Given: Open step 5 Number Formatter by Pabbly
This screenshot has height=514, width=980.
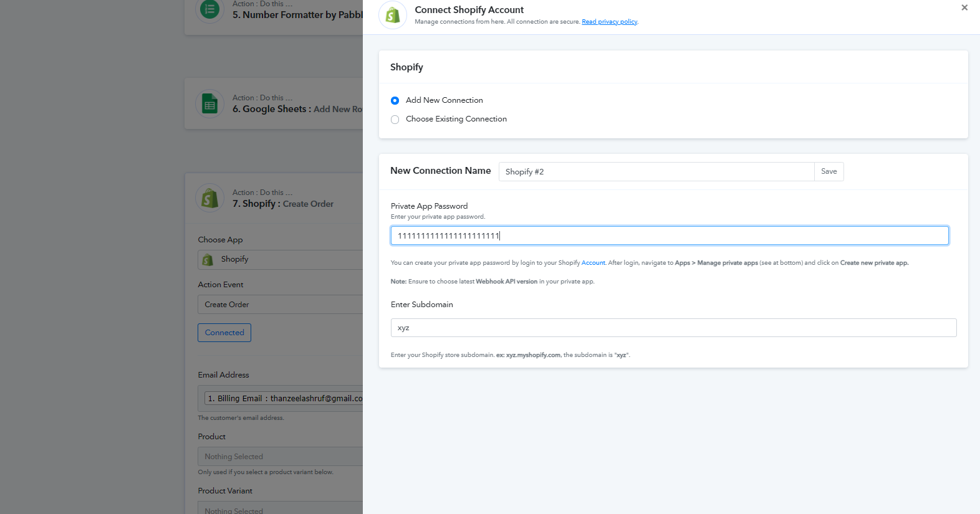Looking at the screenshot, I should [297, 15].
